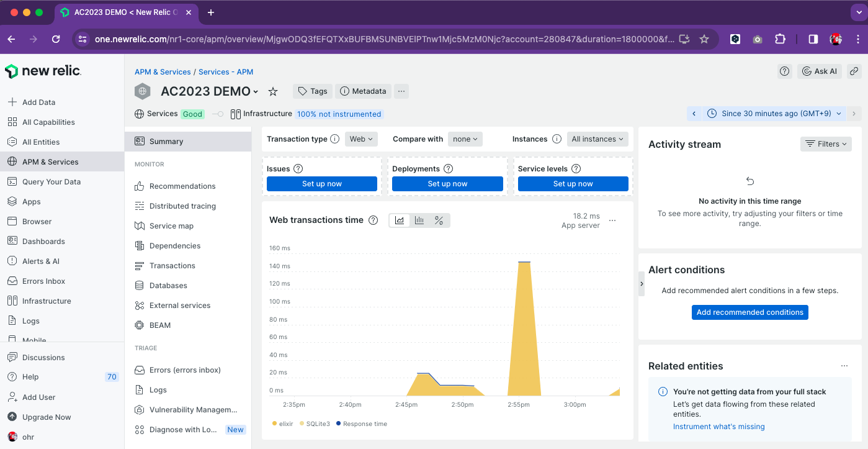The height and width of the screenshot is (449, 868).
Task: Collapse right panel using arrow handle
Action: (642, 284)
